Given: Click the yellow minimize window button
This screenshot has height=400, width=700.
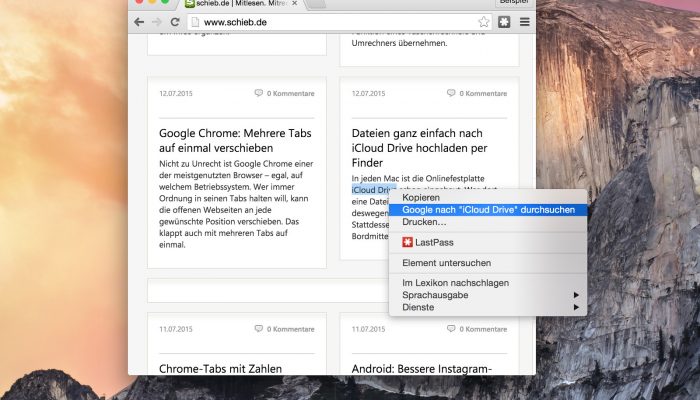Looking at the screenshot, I should (152, 1).
